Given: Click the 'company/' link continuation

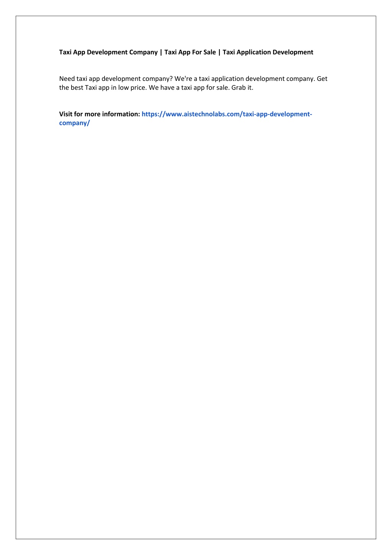Looking at the screenshot, I should pos(74,123).
